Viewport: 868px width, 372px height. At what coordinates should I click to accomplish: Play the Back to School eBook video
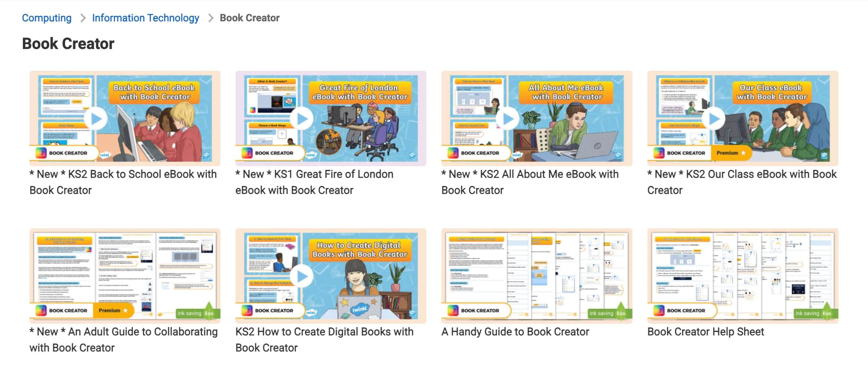(96, 119)
